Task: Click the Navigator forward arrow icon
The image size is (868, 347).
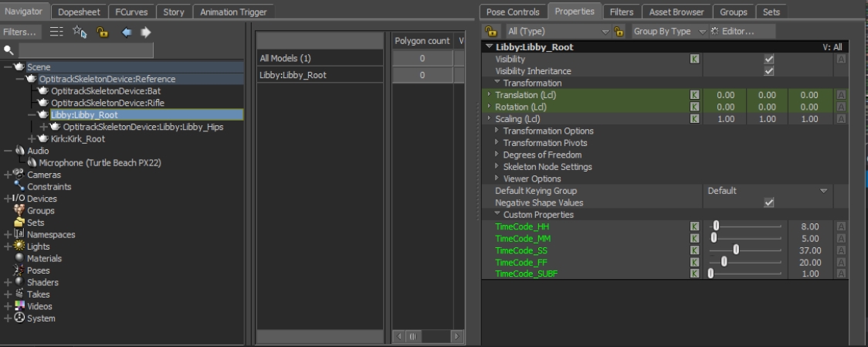Action: (145, 32)
